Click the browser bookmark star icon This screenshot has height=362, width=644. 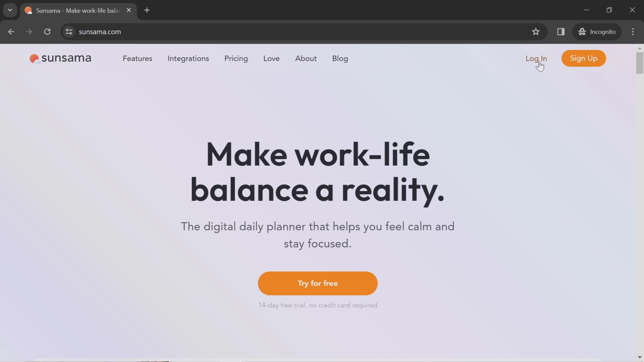point(536,31)
